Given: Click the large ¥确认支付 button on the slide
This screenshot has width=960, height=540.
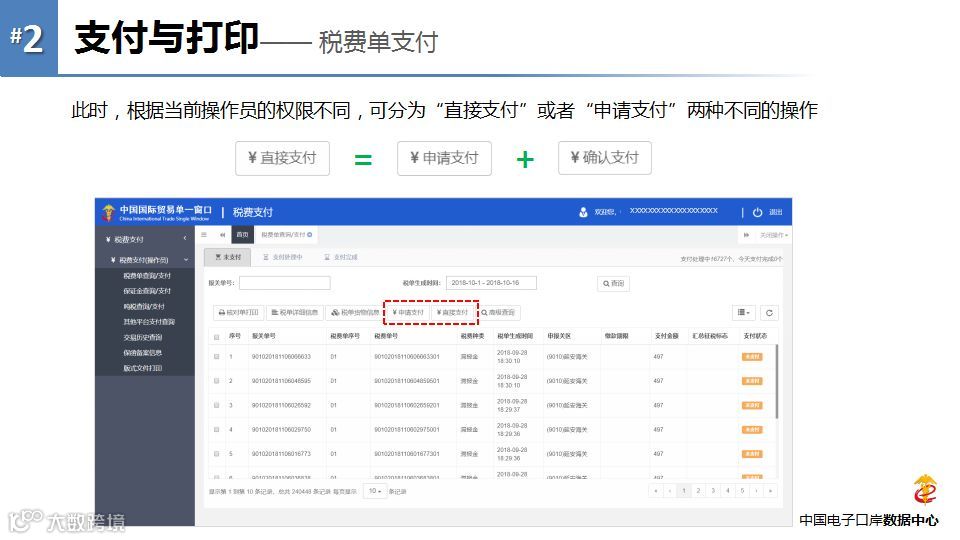Looking at the screenshot, I should (x=605, y=158).
